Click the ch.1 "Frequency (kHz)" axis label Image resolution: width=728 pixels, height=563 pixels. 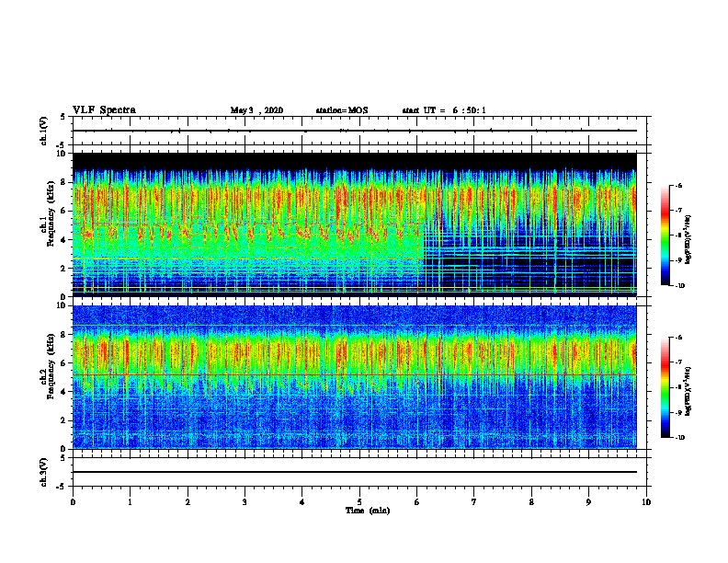tap(51, 213)
